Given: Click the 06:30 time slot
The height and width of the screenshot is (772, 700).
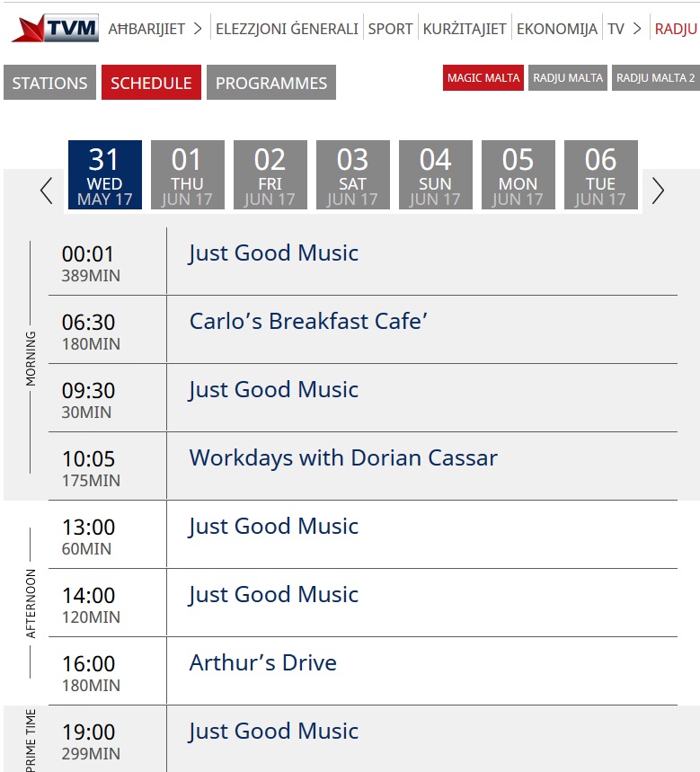Looking at the screenshot, I should coord(89,323).
